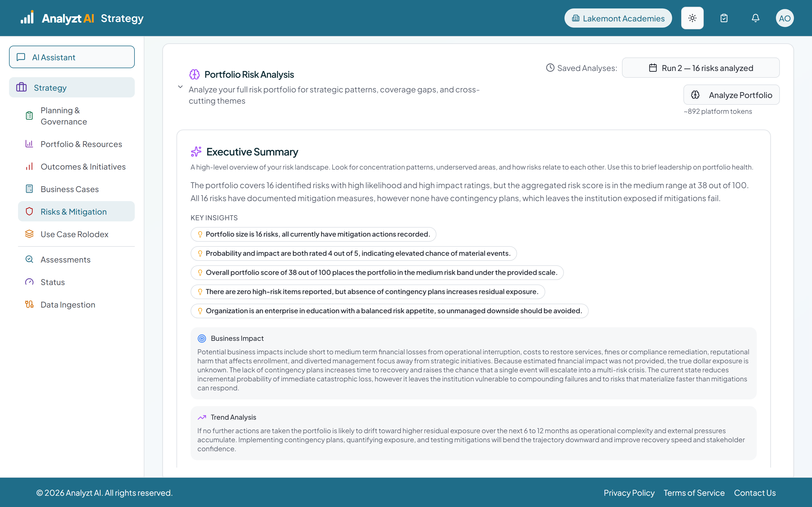
Task: Open the Lakemont Academies organization selector
Action: [618, 18]
